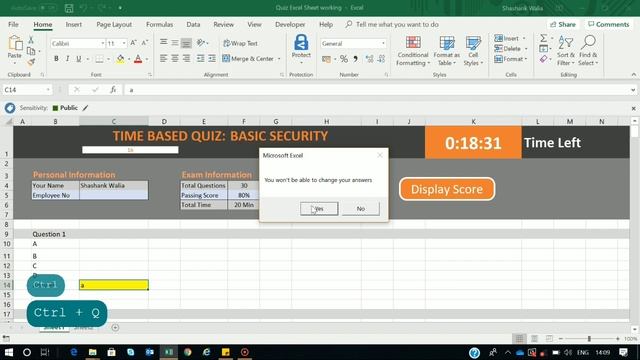Image resolution: width=640 pixels, height=360 pixels.
Task: Open the File menu
Action: pyautogui.click(x=13, y=24)
